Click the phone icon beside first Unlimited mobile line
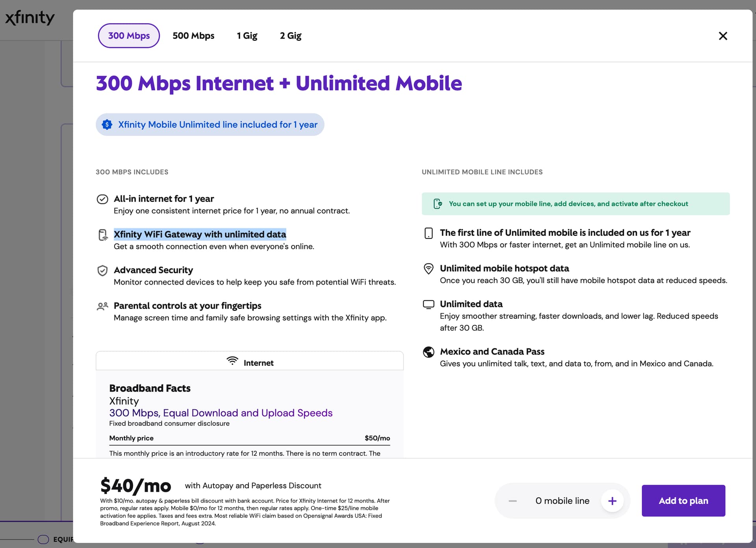 click(428, 233)
